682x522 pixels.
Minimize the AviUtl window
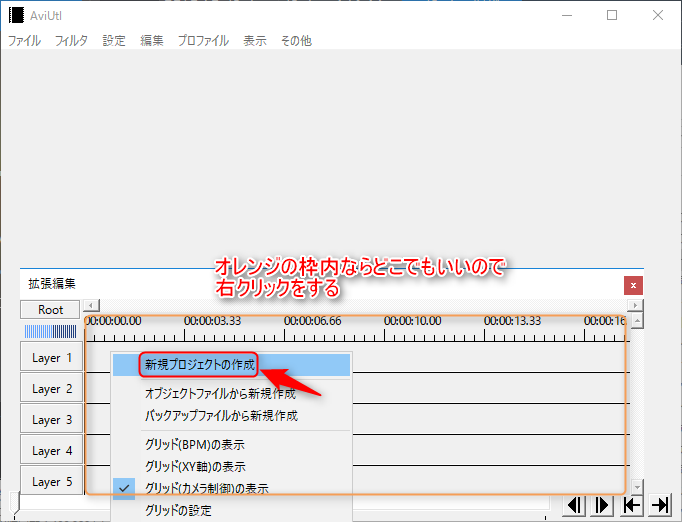(567, 15)
